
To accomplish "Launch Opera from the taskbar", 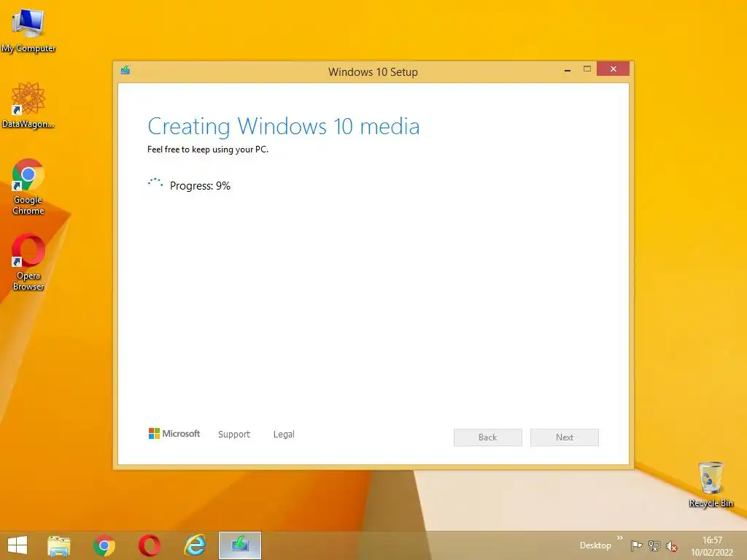I will [149, 545].
